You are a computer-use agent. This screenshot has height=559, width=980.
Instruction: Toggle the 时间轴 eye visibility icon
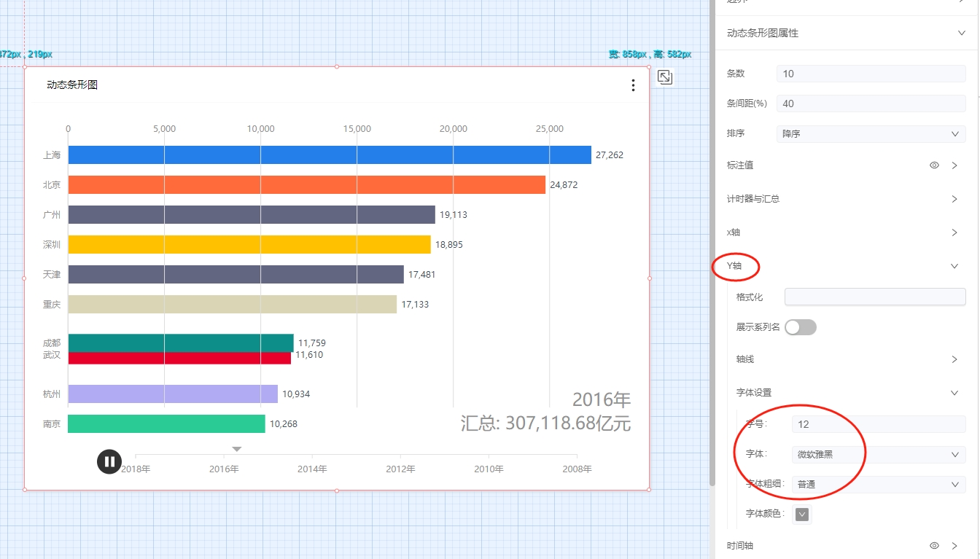point(934,545)
